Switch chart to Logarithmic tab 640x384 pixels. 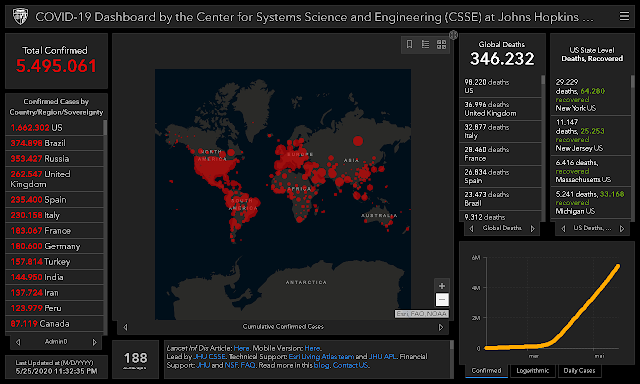(x=532, y=371)
